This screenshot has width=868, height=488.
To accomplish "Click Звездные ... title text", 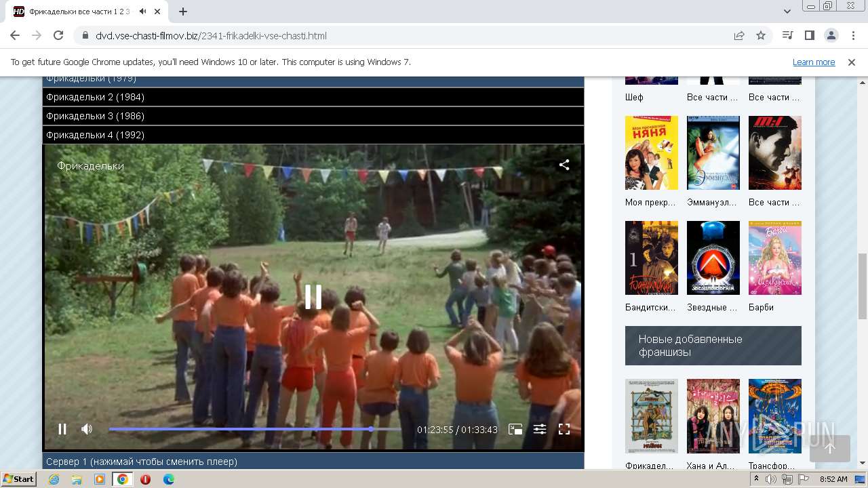I will click(x=712, y=307).
